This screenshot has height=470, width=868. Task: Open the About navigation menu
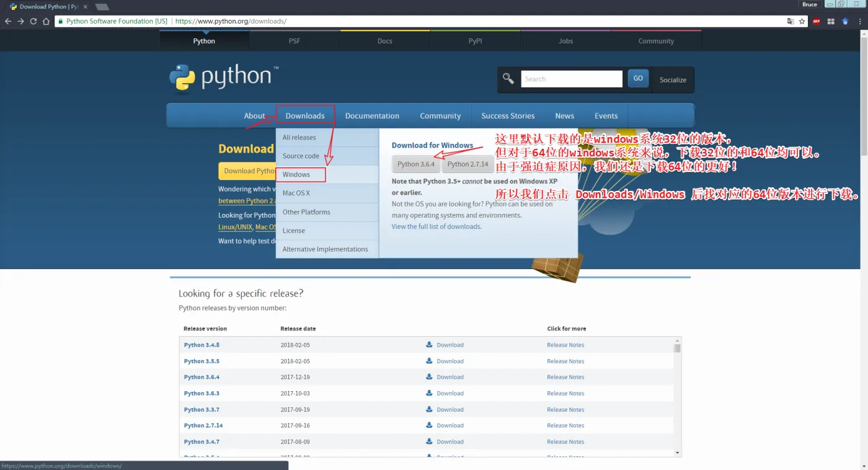tap(254, 116)
